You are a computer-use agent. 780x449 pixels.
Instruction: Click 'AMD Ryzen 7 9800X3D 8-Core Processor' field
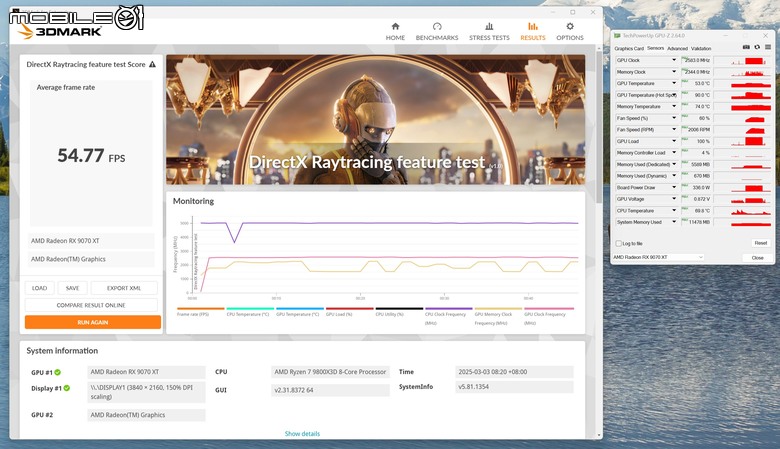tap(330, 372)
